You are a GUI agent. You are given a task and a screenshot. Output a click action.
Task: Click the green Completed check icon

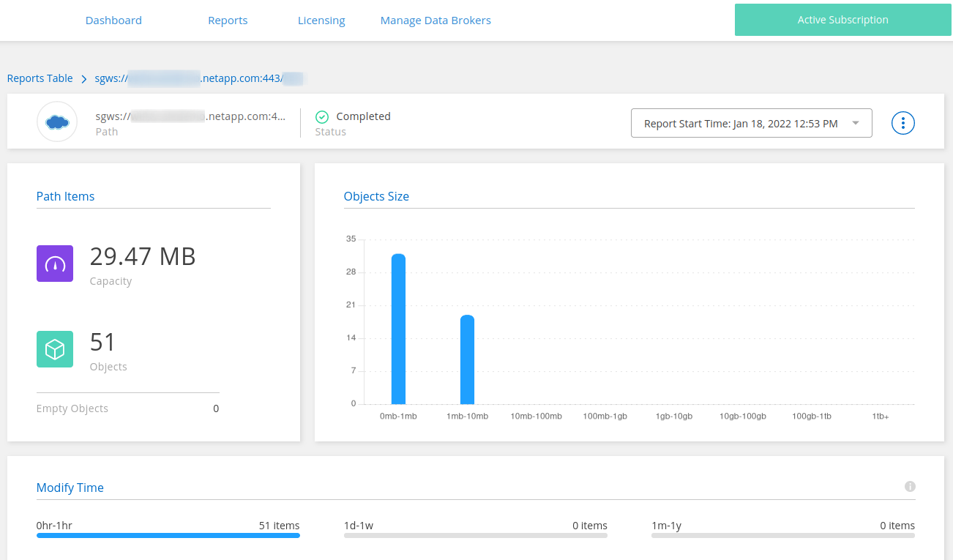322,116
